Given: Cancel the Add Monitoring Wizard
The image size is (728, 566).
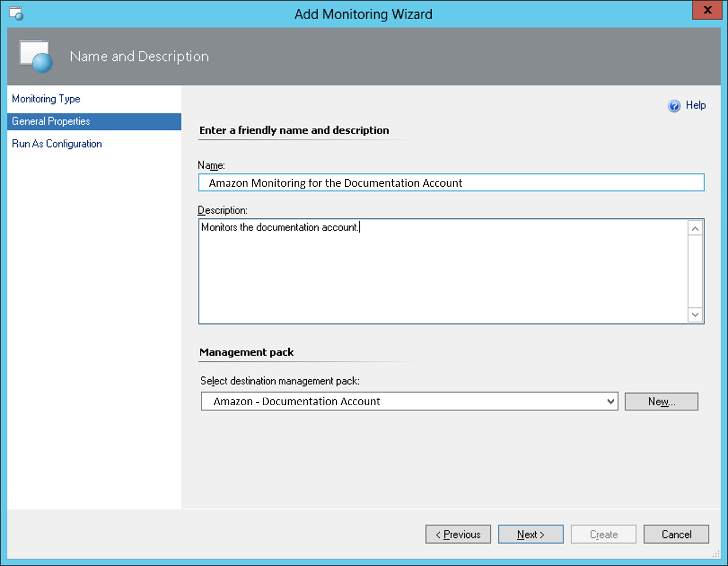Looking at the screenshot, I should [x=676, y=534].
